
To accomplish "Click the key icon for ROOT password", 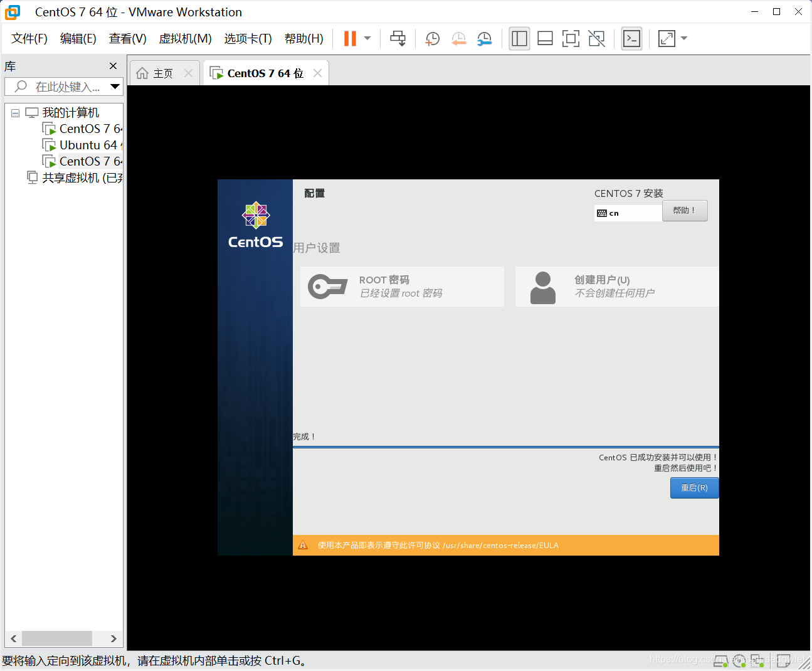I will 327,287.
